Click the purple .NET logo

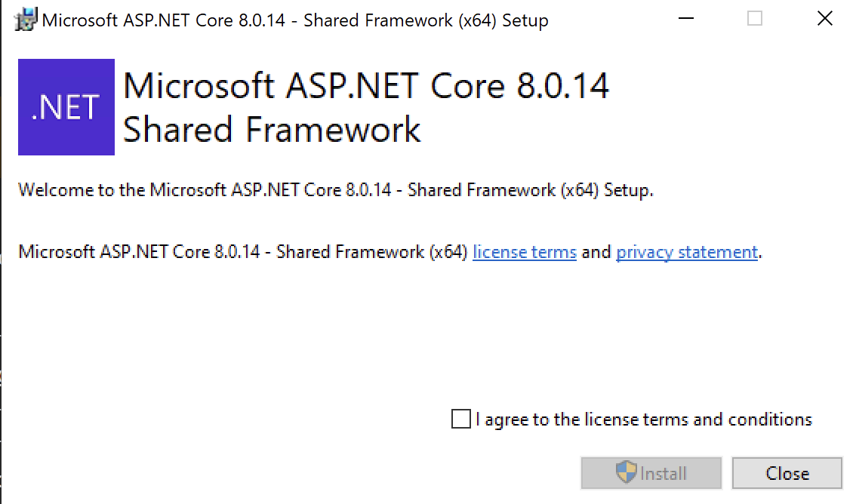coord(66,107)
